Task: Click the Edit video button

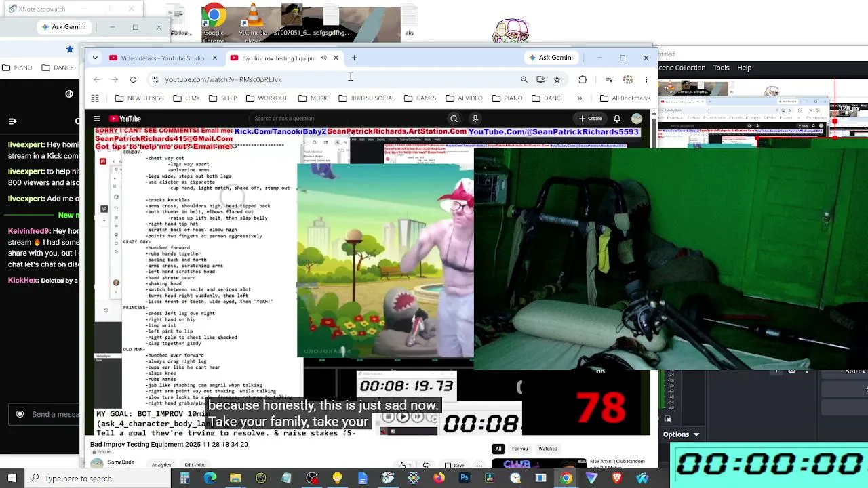Action: tap(195, 465)
